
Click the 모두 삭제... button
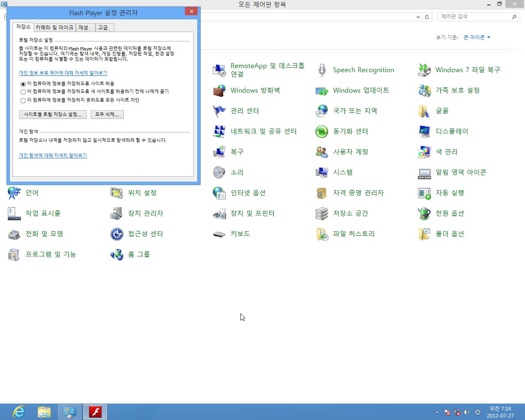point(107,114)
